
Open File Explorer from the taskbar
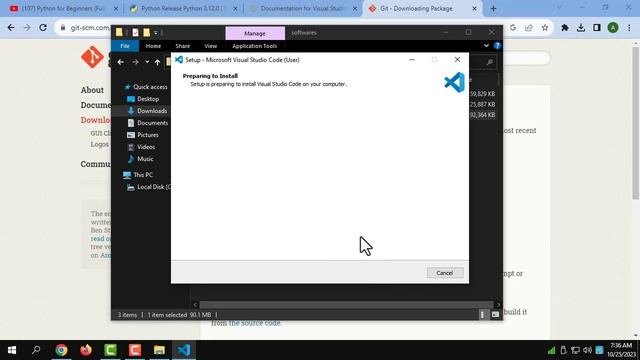pyautogui.click(x=159, y=350)
